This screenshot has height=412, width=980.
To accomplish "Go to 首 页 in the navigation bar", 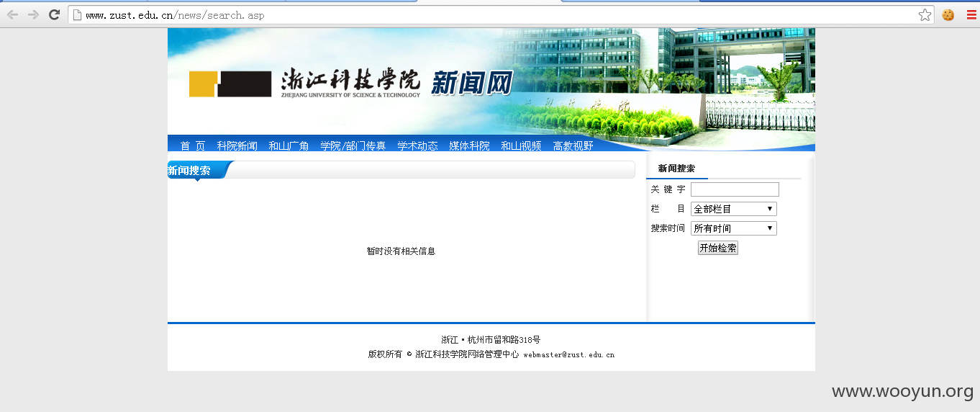I will (x=193, y=145).
